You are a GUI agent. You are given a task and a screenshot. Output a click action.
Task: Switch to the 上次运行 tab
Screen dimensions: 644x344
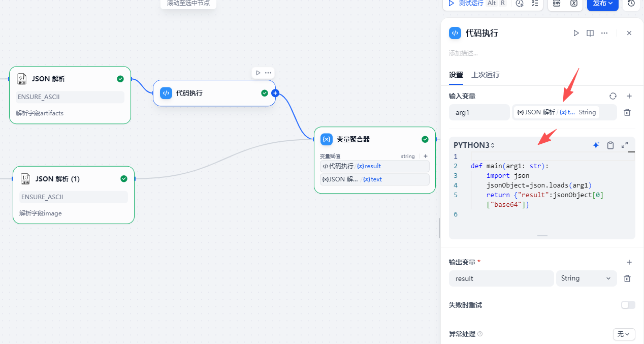coord(486,75)
